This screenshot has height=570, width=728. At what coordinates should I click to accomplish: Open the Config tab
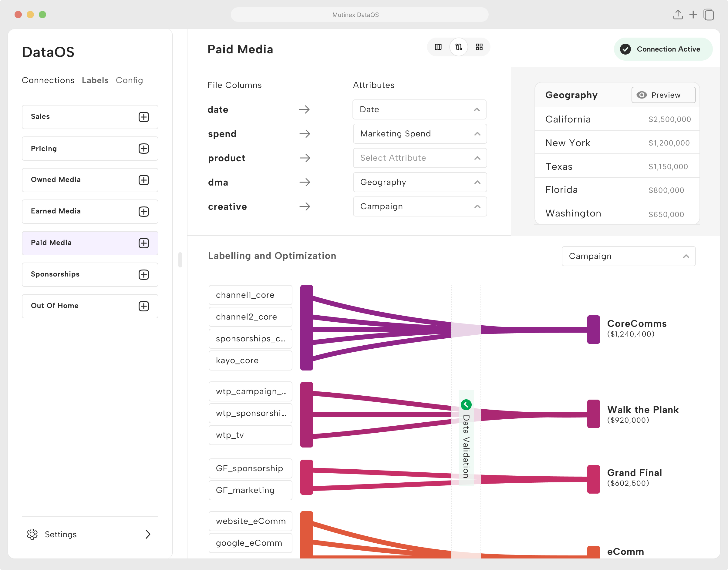[x=129, y=80]
